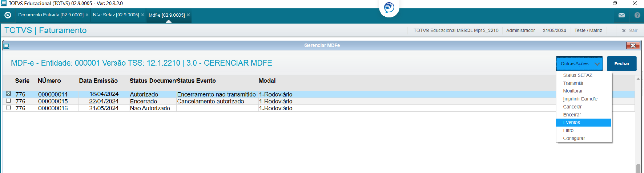This screenshot has width=644, height=173.
Task: Close the Mdf-e tab
Action: pos(188,15)
